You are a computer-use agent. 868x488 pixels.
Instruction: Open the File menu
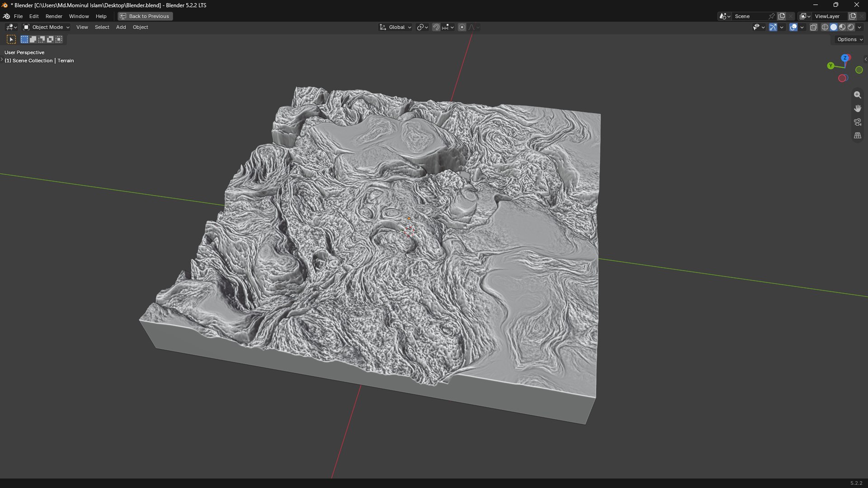18,16
